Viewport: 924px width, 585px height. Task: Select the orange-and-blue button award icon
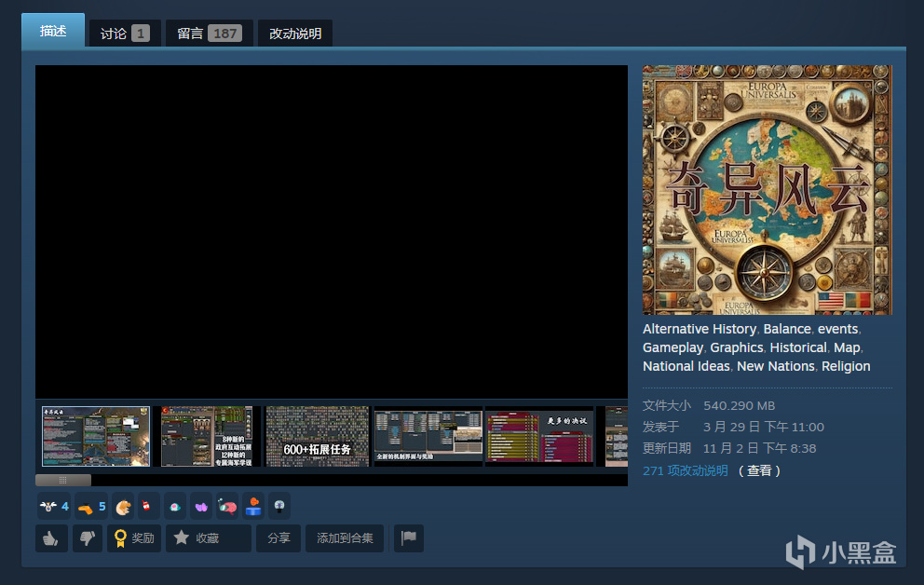coord(253,507)
